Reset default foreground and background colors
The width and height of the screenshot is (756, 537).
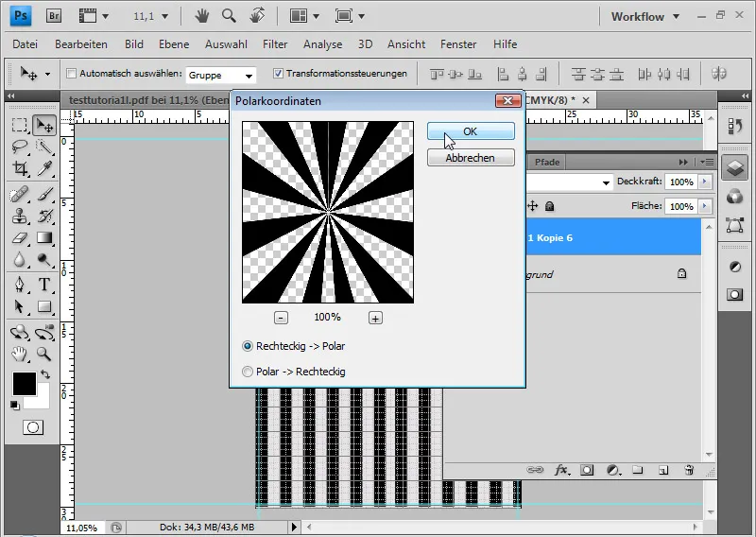(14, 406)
